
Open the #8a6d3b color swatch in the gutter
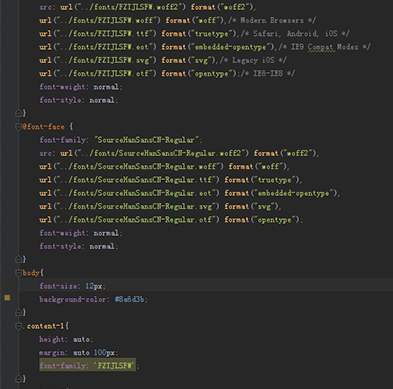(7, 297)
